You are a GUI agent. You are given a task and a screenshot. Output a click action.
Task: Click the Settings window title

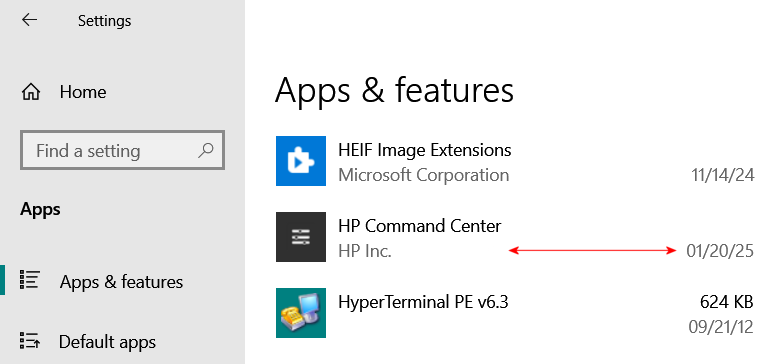click(104, 21)
